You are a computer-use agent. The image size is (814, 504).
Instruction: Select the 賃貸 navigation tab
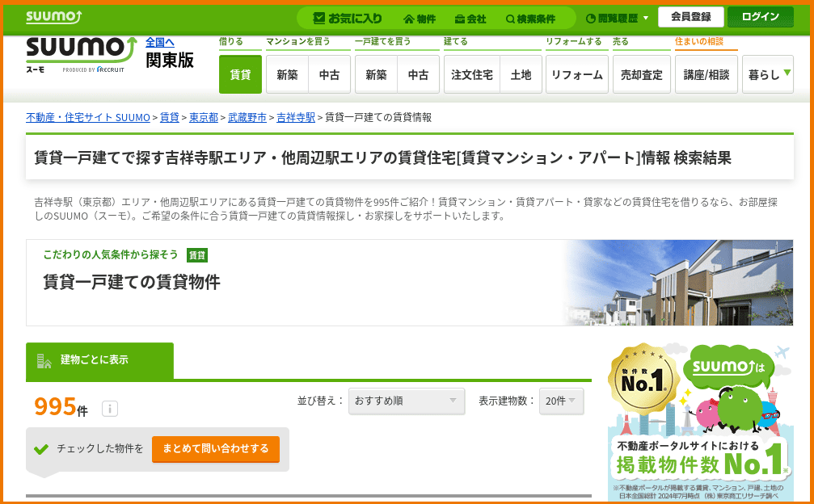point(240,74)
